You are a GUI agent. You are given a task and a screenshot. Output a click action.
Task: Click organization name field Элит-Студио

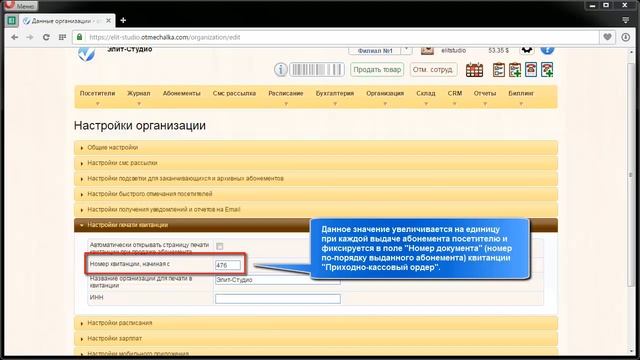278,280
